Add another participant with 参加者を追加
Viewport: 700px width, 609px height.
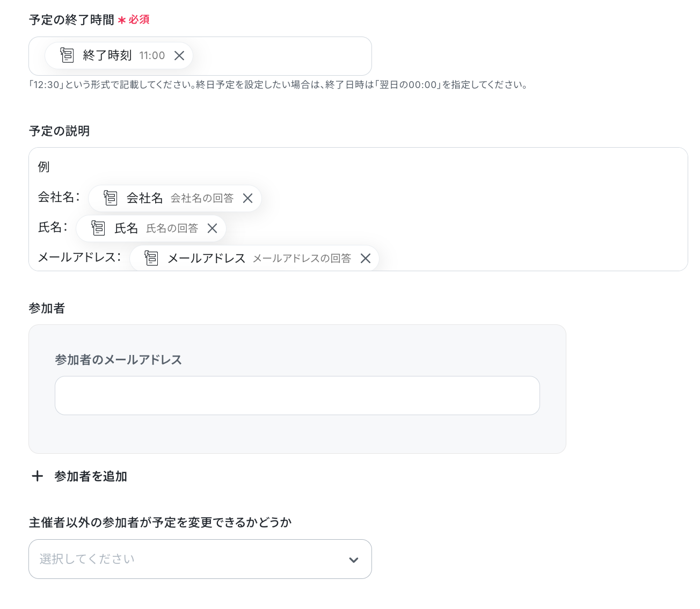79,476
